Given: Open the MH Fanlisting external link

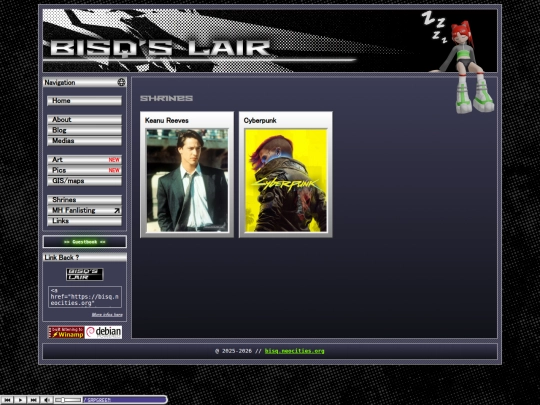Looking at the screenshot, I should (x=84, y=210).
